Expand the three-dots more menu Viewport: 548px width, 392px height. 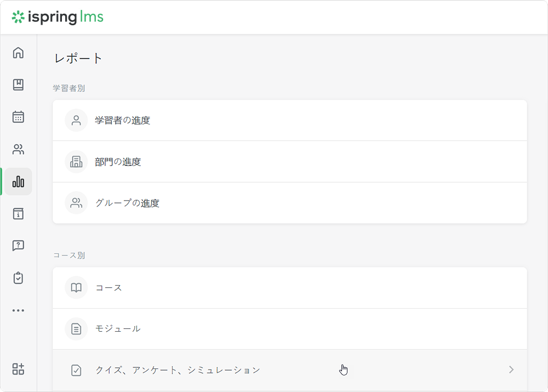point(18,310)
